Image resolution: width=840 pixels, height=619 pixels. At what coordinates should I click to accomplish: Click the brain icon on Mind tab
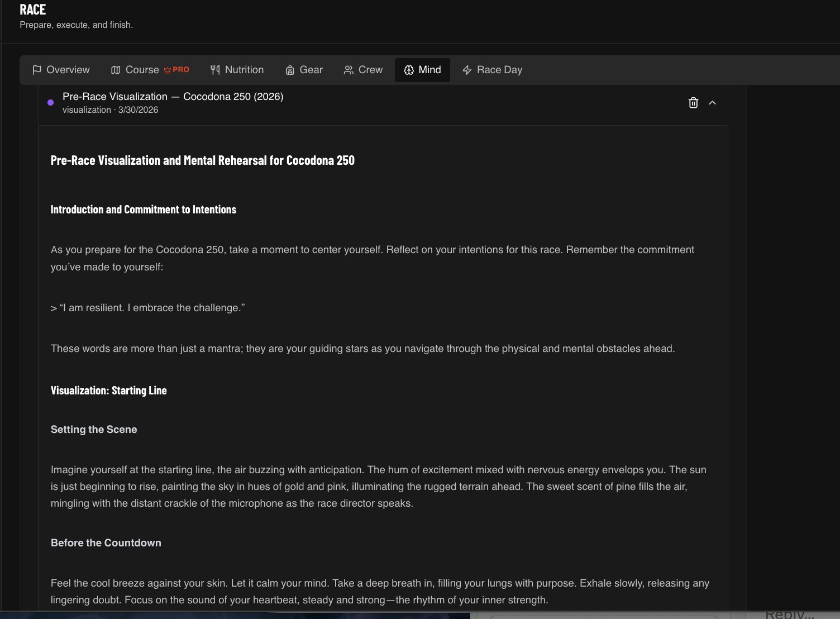click(409, 70)
